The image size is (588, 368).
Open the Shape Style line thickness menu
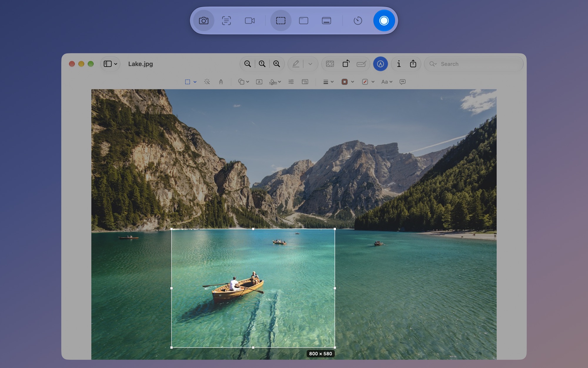pos(328,82)
